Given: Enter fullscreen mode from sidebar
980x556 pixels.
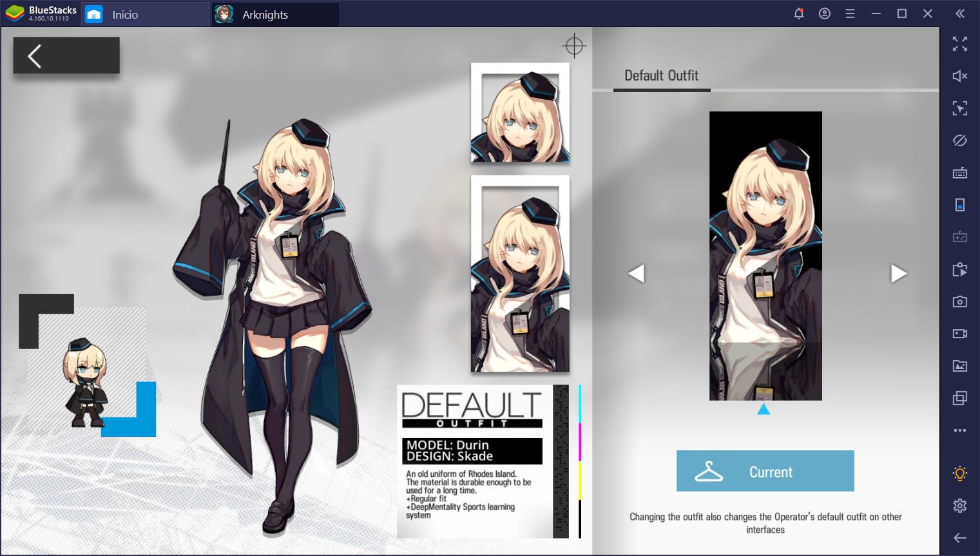Looking at the screenshot, I should pyautogui.click(x=960, y=44).
